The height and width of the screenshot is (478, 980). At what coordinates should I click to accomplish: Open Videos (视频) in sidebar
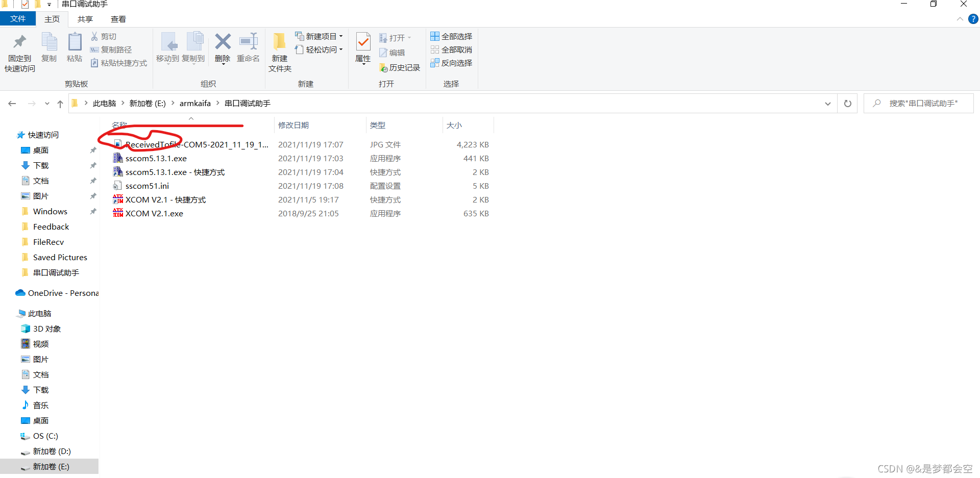(x=41, y=344)
